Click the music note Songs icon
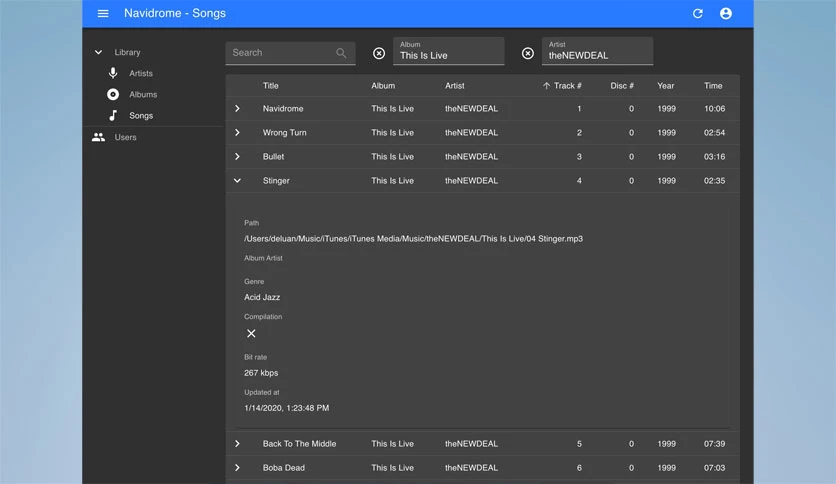This screenshot has width=836, height=484. (112, 115)
